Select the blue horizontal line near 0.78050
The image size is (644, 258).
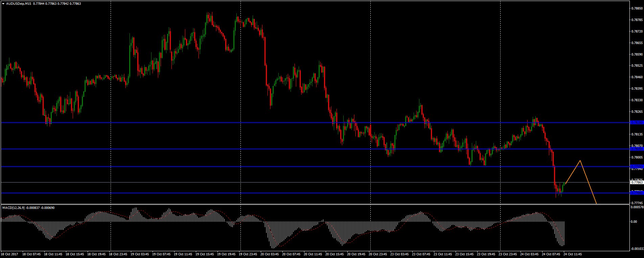315,149
